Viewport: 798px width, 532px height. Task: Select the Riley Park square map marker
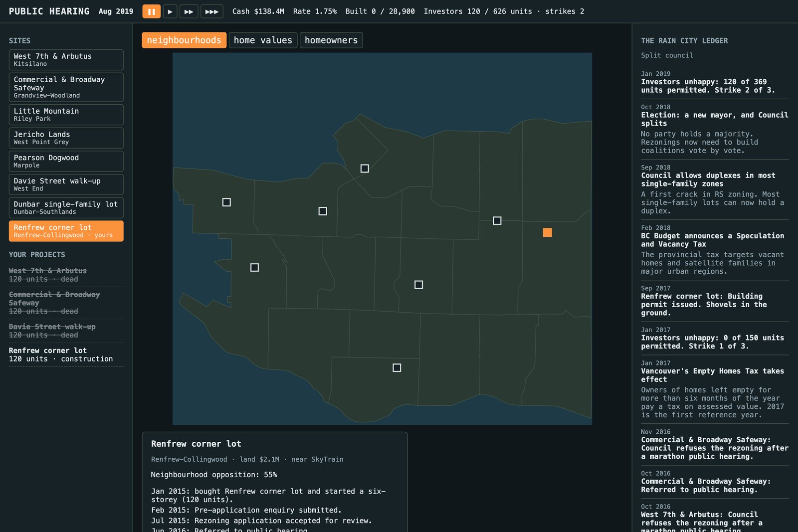418,285
